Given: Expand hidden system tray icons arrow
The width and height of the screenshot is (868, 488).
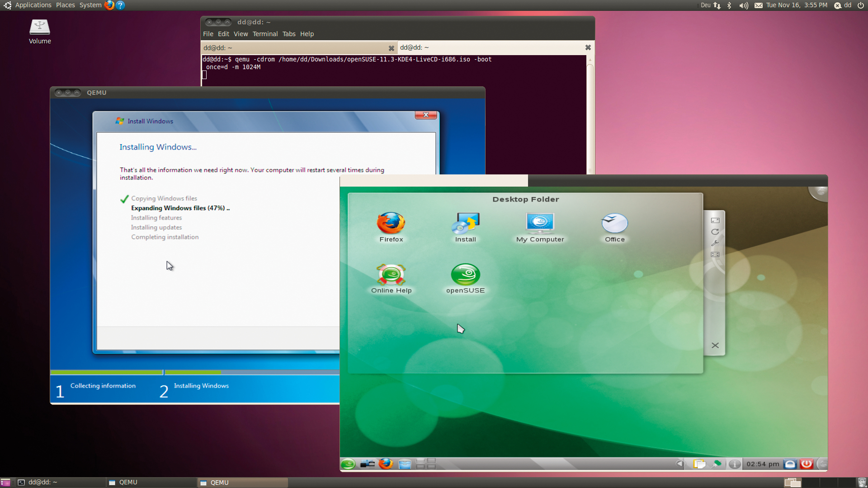Looking at the screenshot, I should pyautogui.click(x=679, y=464).
